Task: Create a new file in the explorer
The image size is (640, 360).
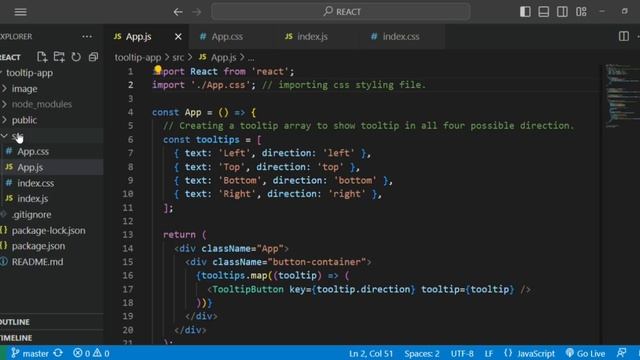Action: point(42,57)
